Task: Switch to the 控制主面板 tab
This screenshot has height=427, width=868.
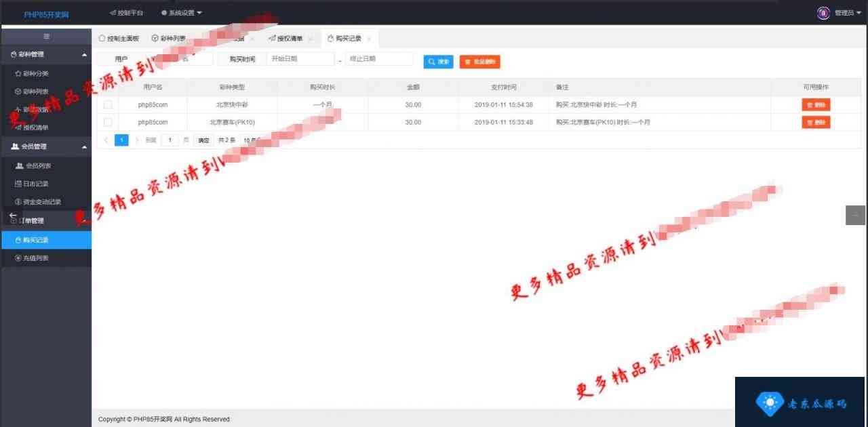Action: [119, 39]
